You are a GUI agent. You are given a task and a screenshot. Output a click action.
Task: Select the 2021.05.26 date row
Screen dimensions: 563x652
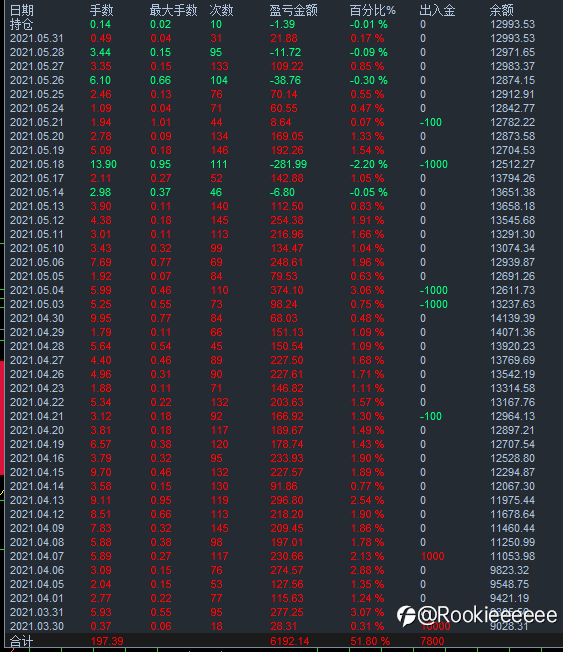[37, 81]
